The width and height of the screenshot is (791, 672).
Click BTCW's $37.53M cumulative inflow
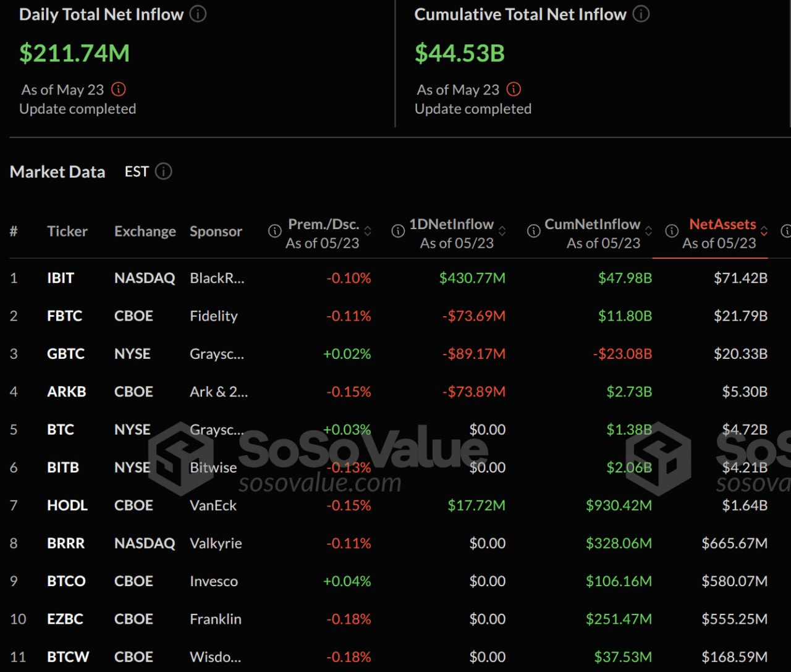pyautogui.click(x=623, y=657)
